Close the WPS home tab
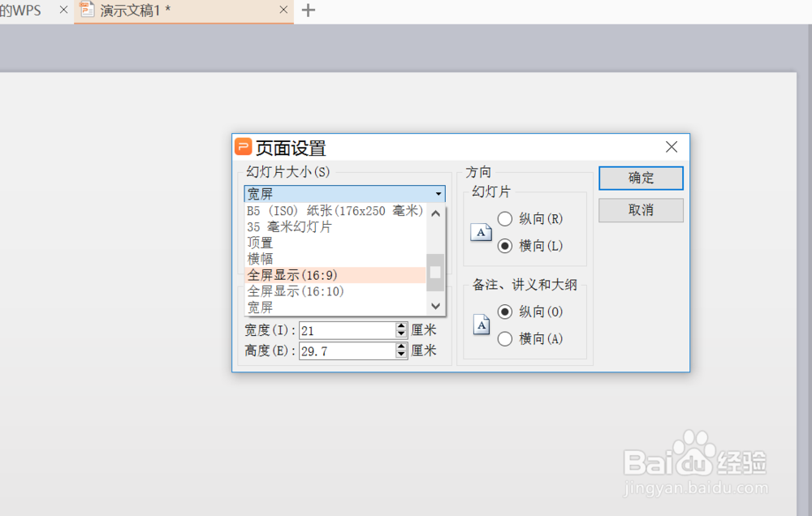Viewport: 812px width, 516px height. (x=63, y=10)
